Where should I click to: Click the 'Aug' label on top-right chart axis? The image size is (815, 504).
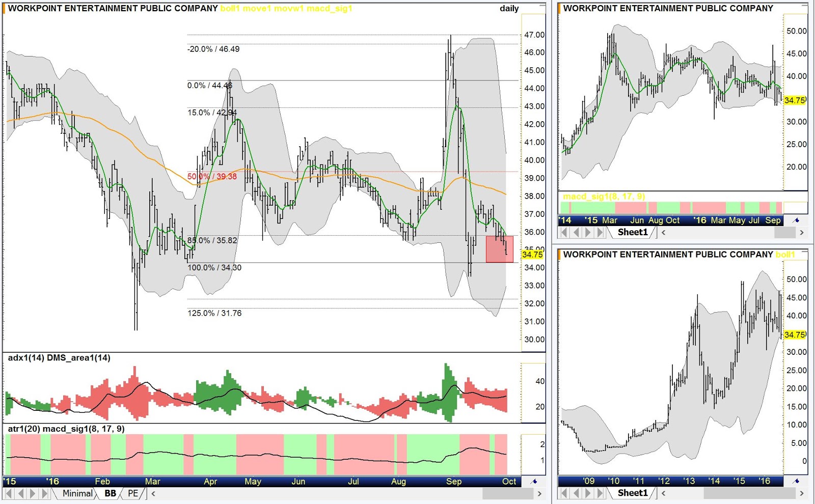click(656, 220)
